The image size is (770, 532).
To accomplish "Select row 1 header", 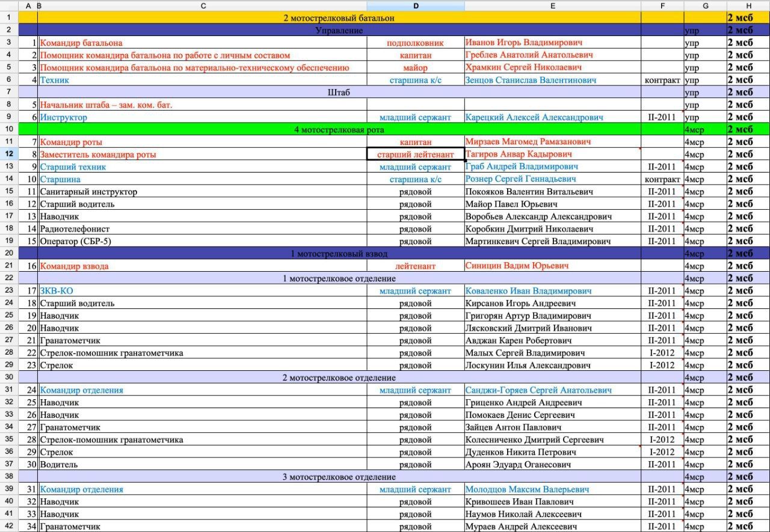I will point(9,18).
